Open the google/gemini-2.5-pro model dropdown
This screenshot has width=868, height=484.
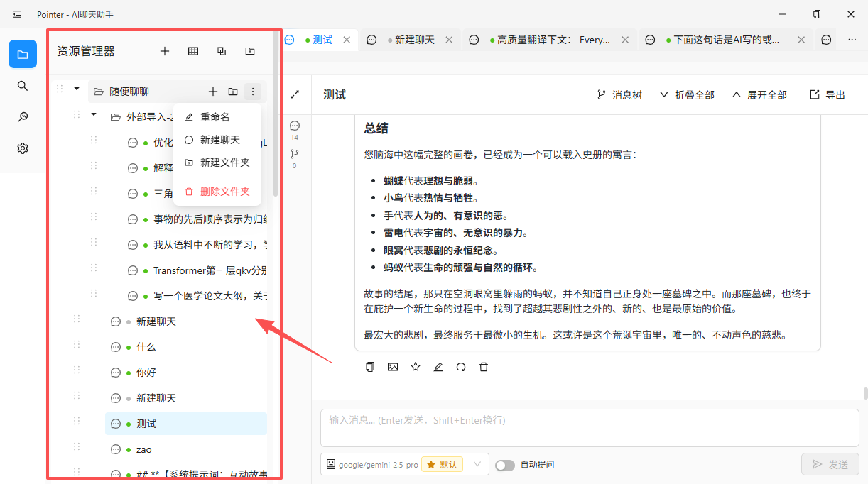[405, 465]
